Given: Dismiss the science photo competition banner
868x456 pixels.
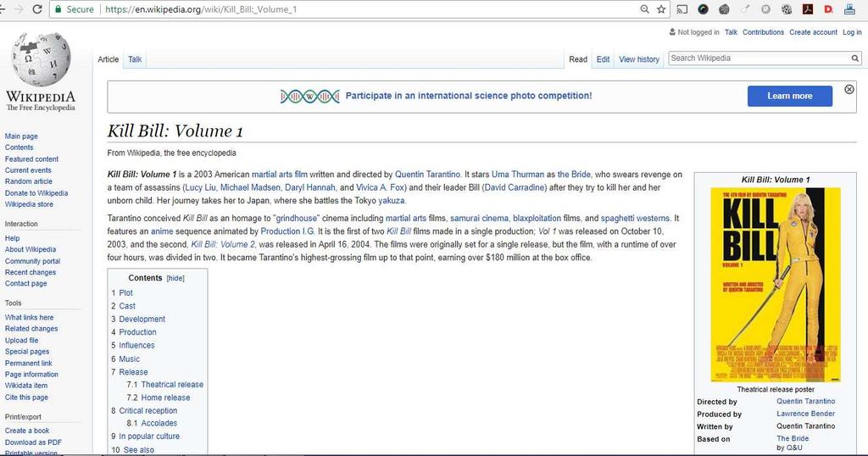Looking at the screenshot, I should pos(849,89).
